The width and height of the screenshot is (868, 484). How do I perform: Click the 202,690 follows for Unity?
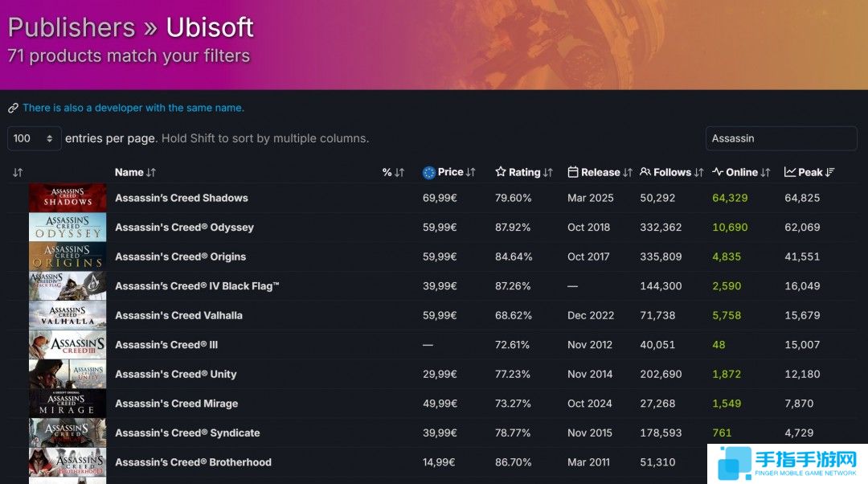661,374
